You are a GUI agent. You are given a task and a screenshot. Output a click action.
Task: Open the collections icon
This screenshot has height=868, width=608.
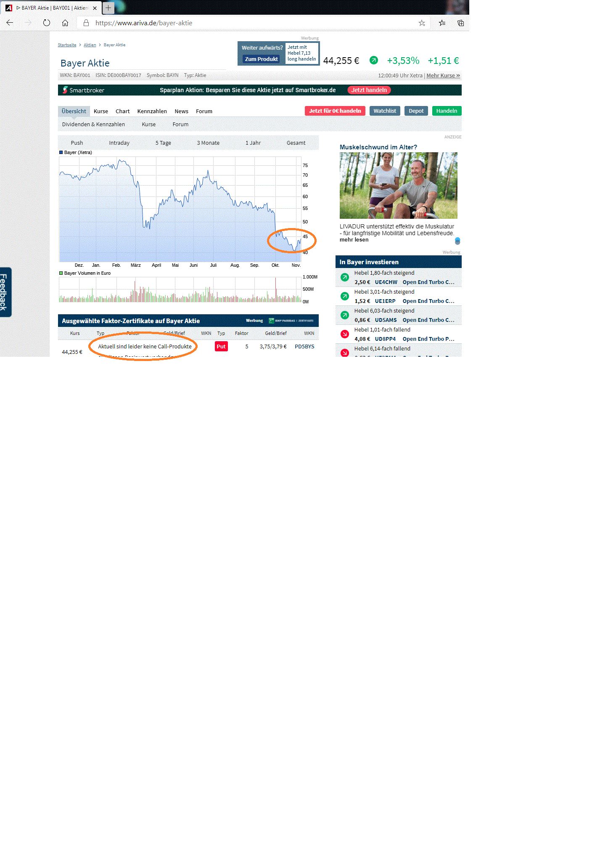pos(461,23)
